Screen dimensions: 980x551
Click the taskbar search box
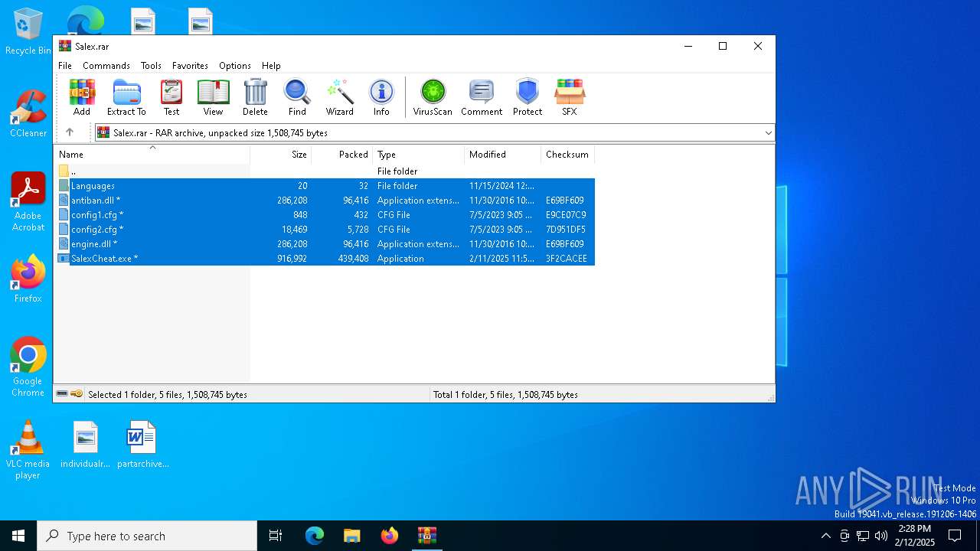coord(147,536)
